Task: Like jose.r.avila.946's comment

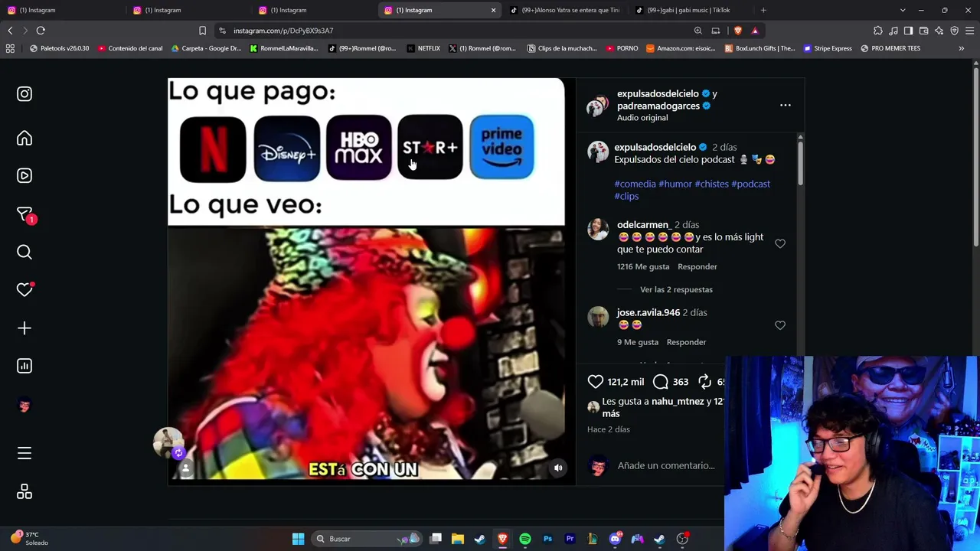Action: pos(779,325)
